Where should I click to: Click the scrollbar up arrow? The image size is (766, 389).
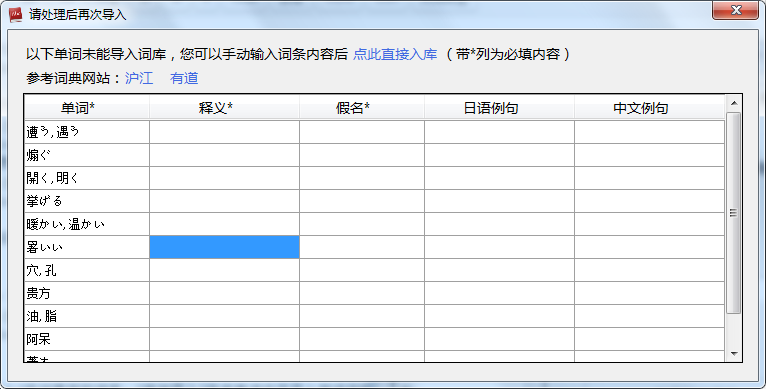[x=733, y=103]
